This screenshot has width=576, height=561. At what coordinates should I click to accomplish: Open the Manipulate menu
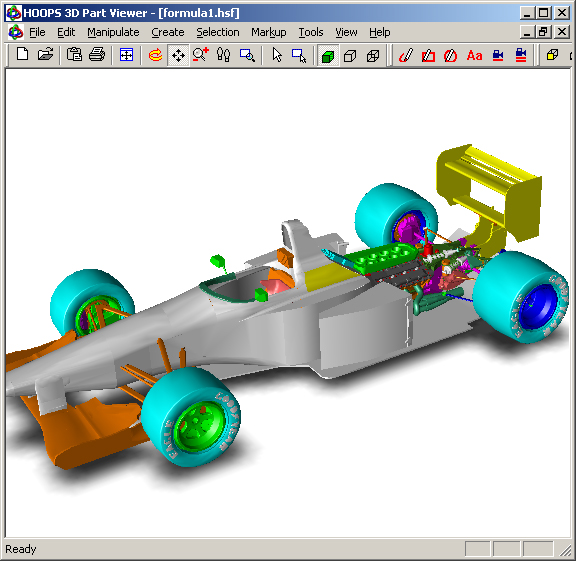coord(113,32)
